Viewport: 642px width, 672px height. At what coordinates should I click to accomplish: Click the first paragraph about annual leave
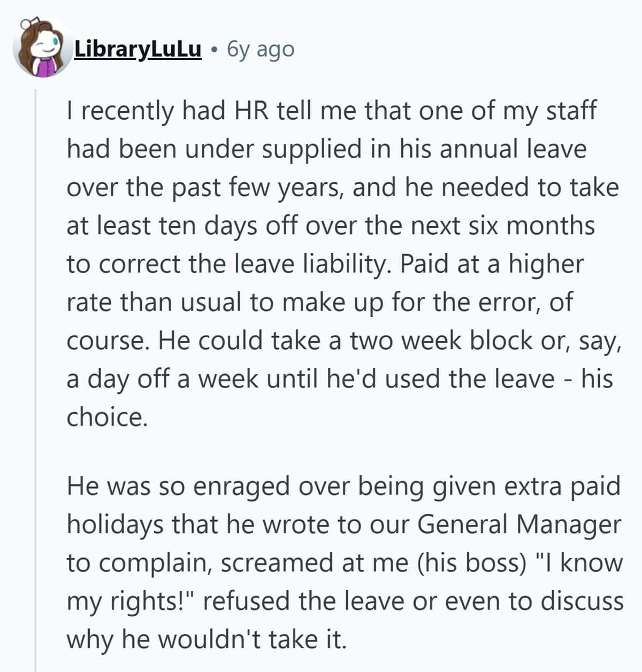coord(344,264)
